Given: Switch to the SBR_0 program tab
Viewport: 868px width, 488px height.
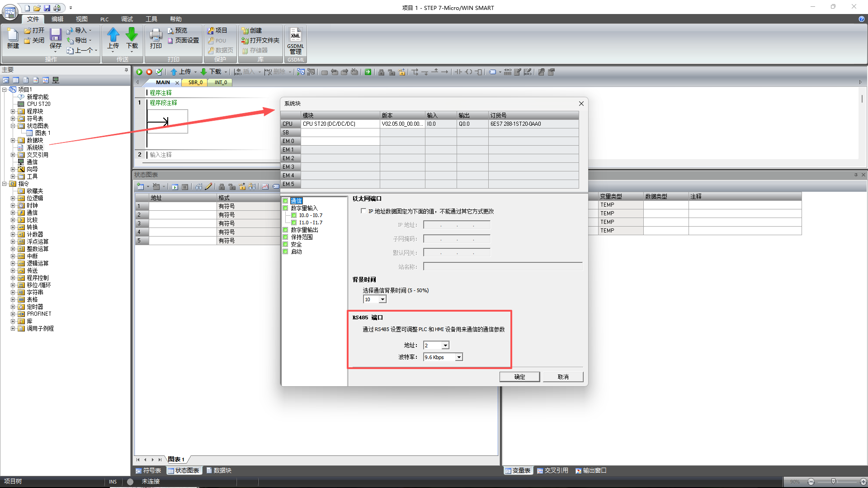Looking at the screenshot, I should [195, 82].
